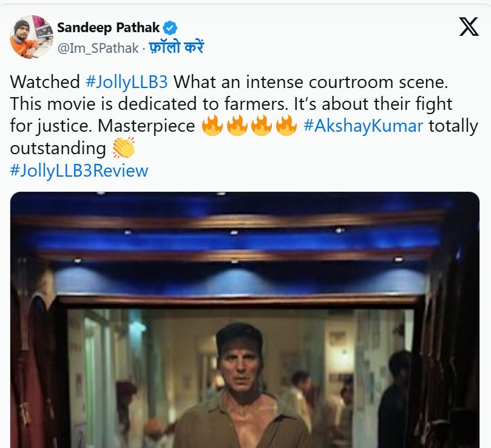Screen dimensions: 491x448
Task: Click the X logo icon
Action: coord(469,27)
